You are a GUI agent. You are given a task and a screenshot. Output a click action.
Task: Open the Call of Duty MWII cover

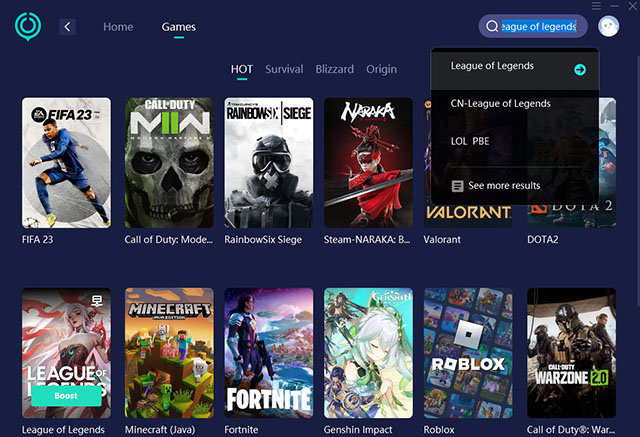click(169, 162)
